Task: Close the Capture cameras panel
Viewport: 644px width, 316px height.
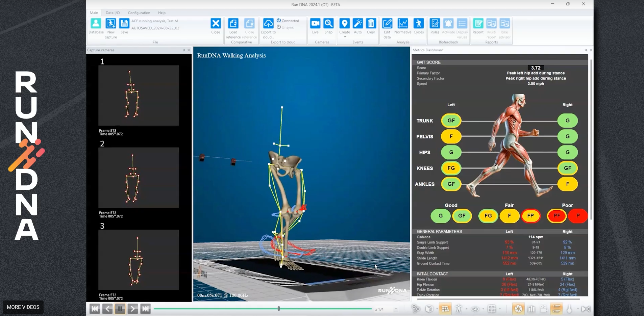Action: (189, 50)
